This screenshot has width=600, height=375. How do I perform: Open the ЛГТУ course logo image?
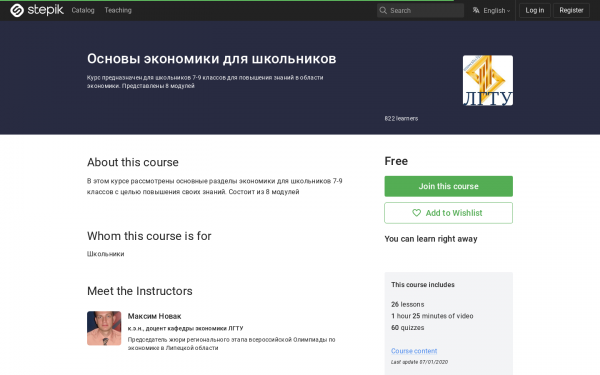coord(488,80)
